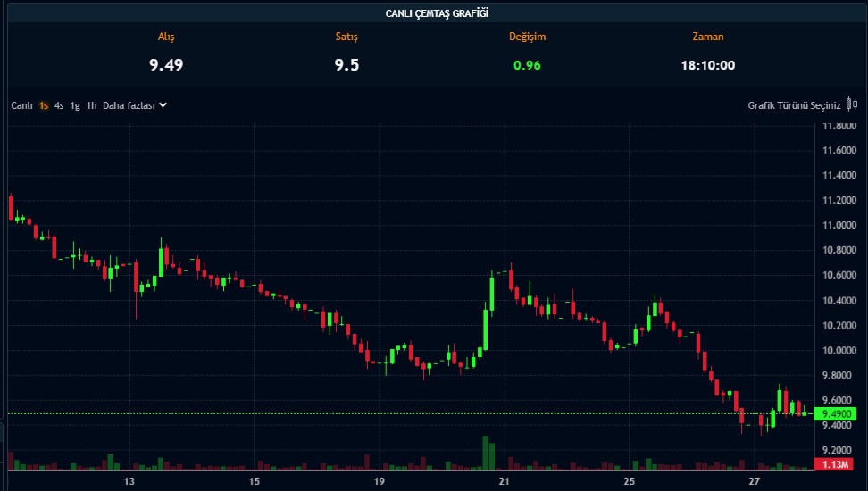Select the 1g daily timeframe
Viewport: 868px width, 491px height.
pos(75,105)
